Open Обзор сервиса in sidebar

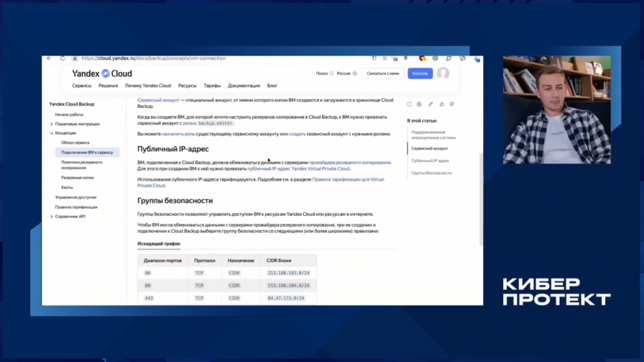coord(75,142)
